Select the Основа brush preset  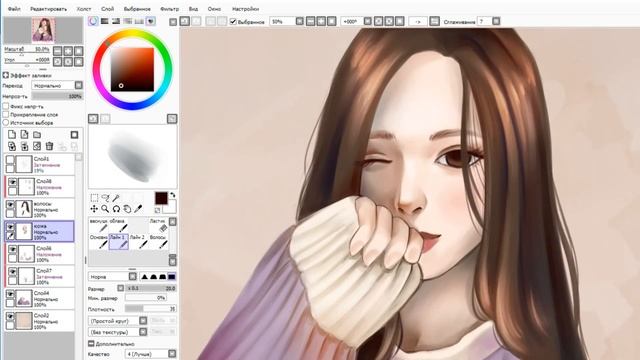(x=99, y=242)
